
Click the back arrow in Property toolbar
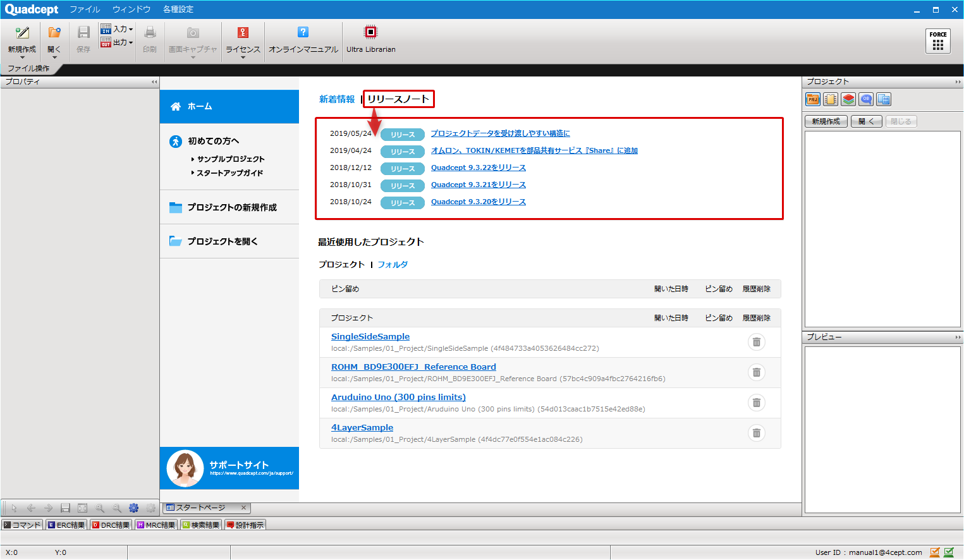[x=31, y=508]
